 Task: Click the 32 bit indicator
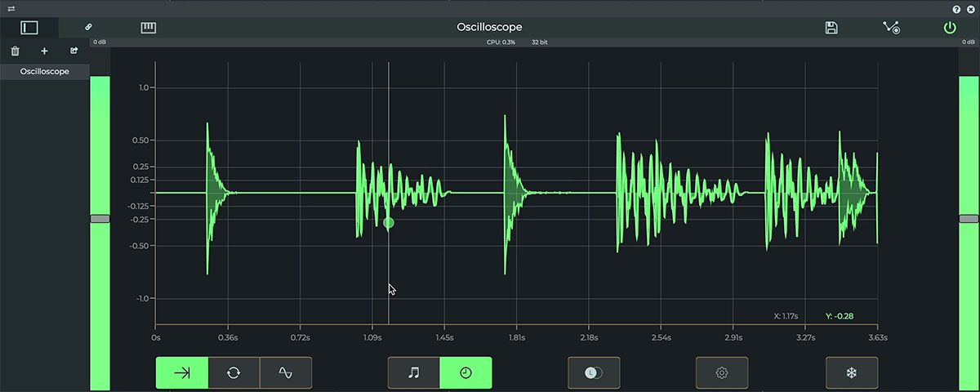(x=540, y=42)
